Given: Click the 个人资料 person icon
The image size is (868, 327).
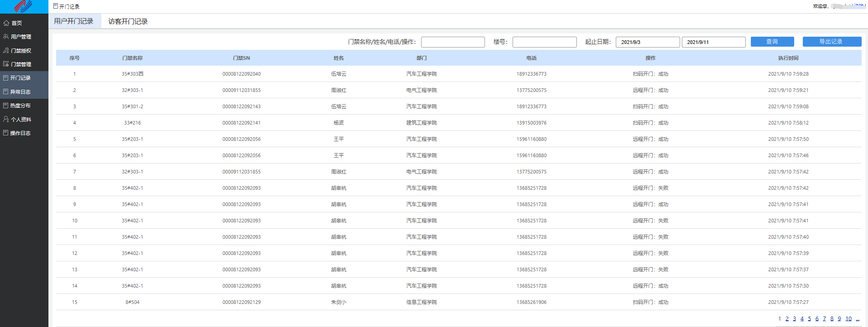Looking at the screenshot, I should [x=6, y=120].
